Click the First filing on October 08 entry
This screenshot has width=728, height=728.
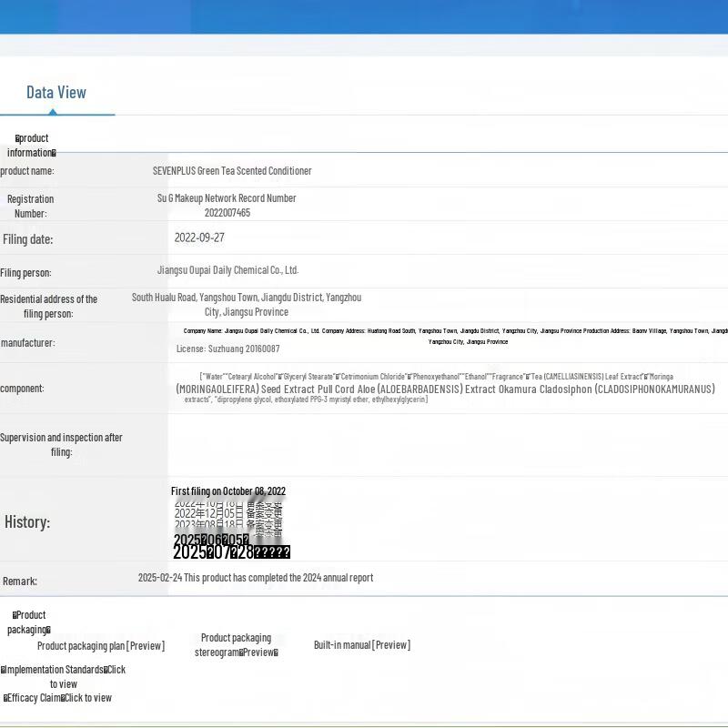tap(228, 491)
